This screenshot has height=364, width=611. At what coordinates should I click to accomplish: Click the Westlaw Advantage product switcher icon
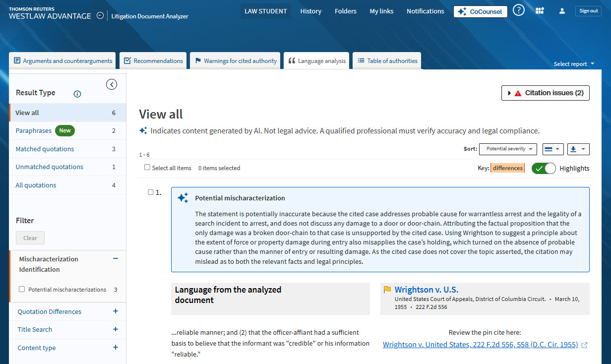100,15
